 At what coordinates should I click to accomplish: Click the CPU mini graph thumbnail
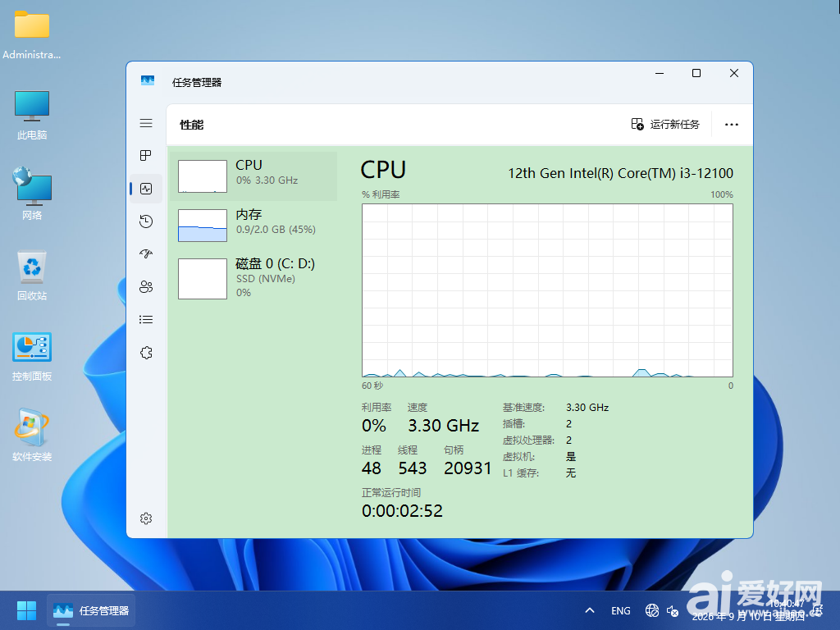(203, 176)
